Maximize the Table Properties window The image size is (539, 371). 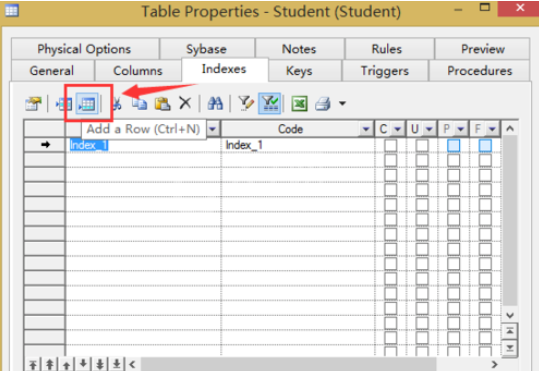pyautogui.click(x=485, y=8)
